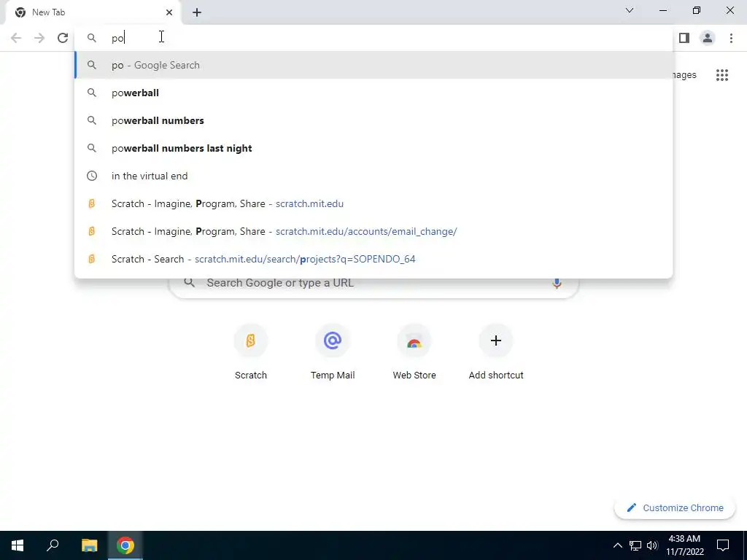Open Windows taskbar search
747x560 pixels.
coord(53,545)
